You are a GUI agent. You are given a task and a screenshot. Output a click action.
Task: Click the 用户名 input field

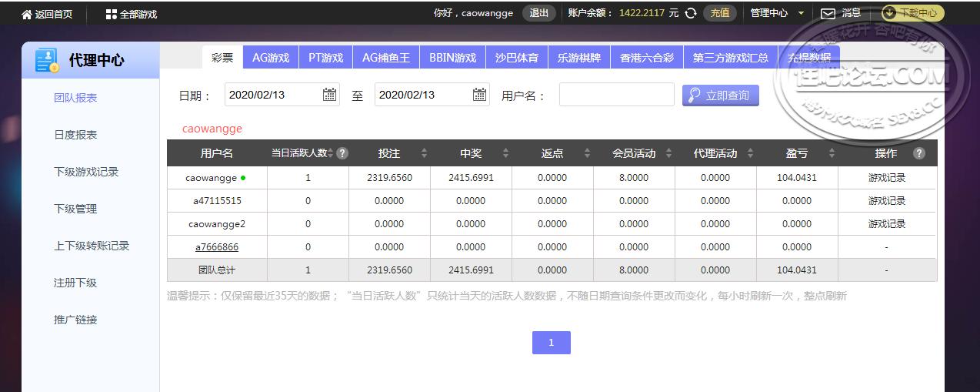tap(616, 95)
